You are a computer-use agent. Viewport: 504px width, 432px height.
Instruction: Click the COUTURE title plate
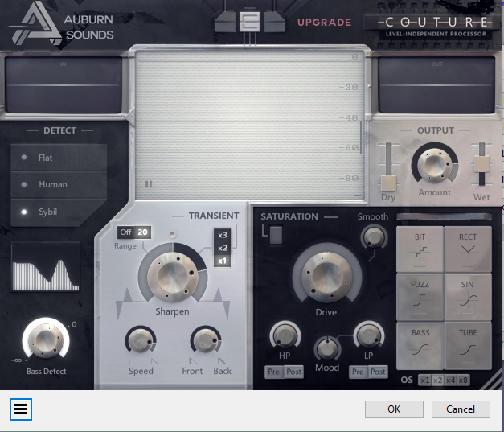[x=435, y=26]
